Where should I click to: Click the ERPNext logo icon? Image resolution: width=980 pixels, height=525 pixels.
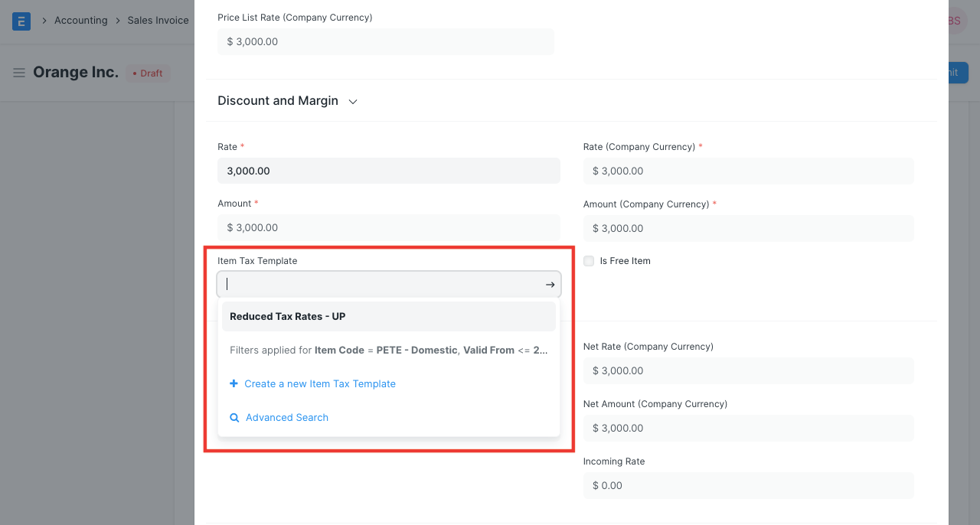(21, 21)
